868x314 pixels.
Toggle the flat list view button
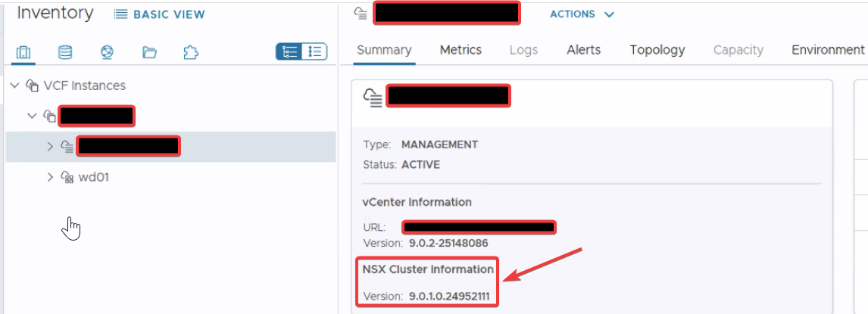(314, 51)
